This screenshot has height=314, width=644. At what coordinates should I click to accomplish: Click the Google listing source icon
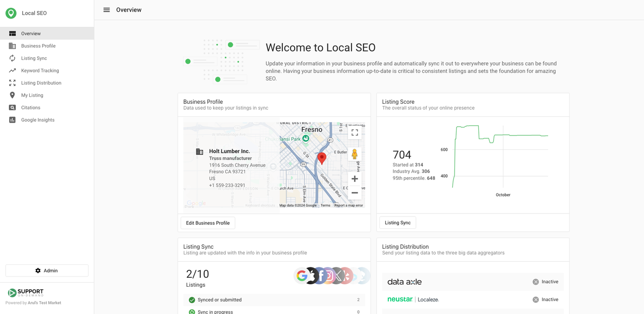(x=301, y=276)
